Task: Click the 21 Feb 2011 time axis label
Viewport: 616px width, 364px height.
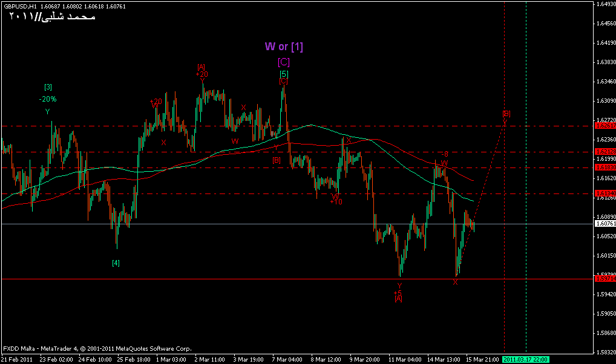Action: [x=17, y=359]
